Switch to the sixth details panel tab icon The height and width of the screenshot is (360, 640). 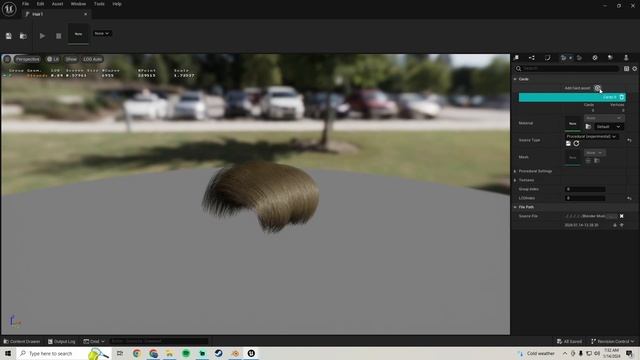click(x=595, y=58)
